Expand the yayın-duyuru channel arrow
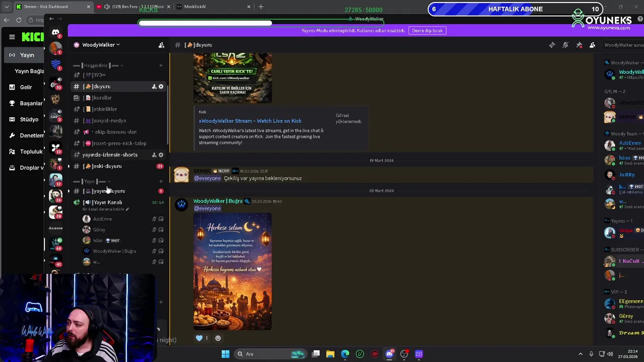 pos(69,191)
